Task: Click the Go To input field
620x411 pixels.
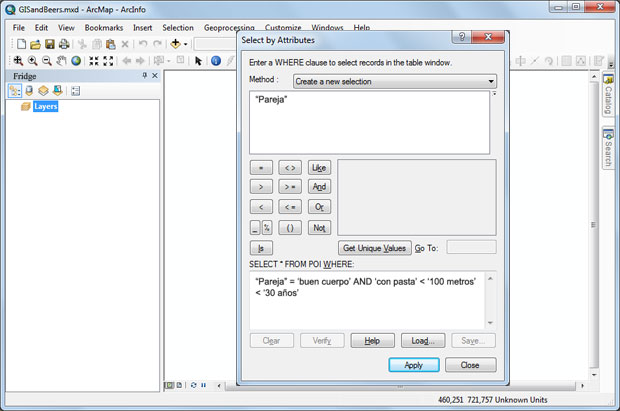Action: pos(471,247)
